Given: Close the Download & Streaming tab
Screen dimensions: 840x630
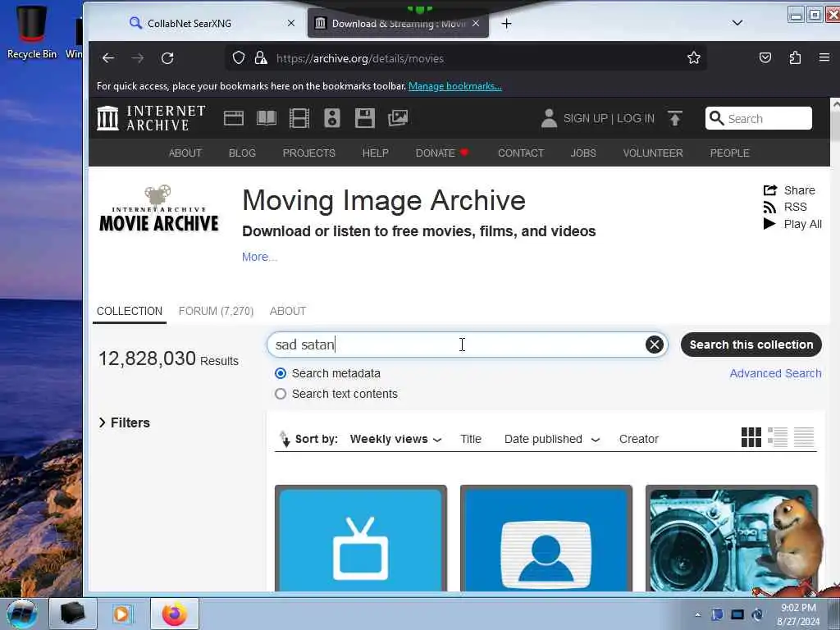Looking at the screenshot, I should (476, 23).
